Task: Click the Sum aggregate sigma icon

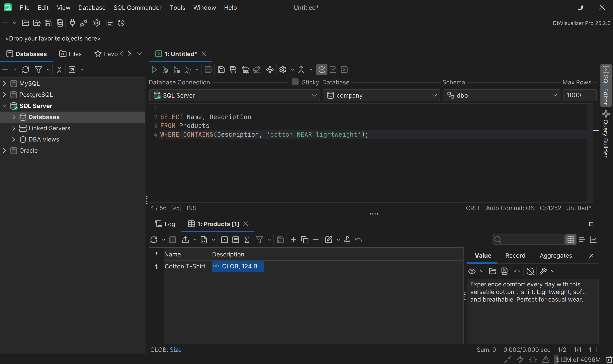Action: [247, 240]
